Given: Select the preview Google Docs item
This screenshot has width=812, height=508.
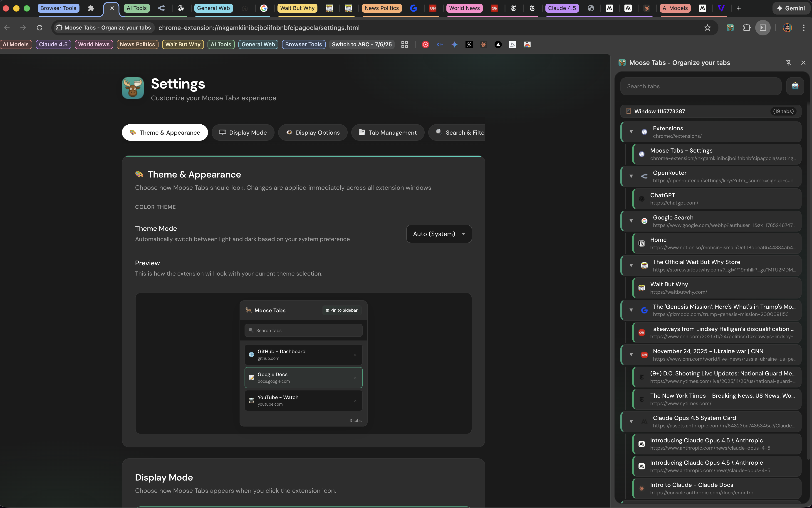Looking at the screenshot, I should 304,378.
